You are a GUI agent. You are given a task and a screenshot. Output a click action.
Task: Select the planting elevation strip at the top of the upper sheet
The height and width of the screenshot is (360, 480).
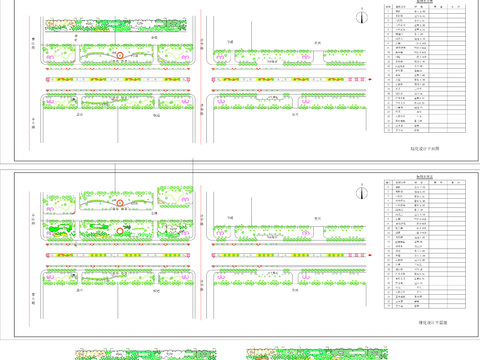[116, 26]
